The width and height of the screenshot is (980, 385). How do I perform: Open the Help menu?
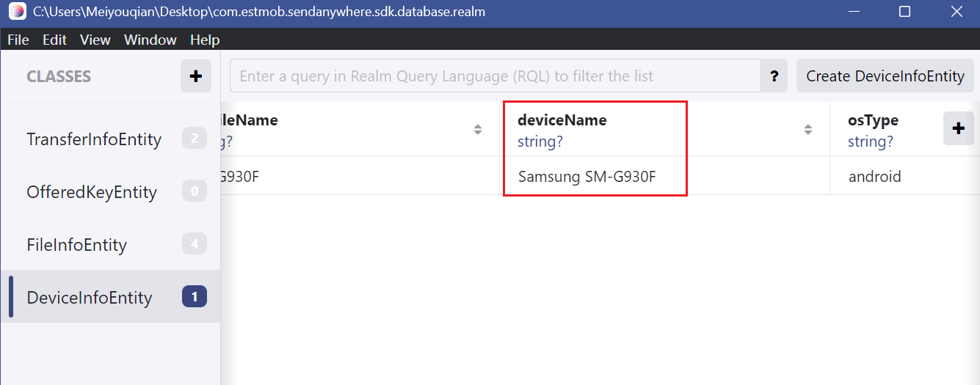pos(205,40)
